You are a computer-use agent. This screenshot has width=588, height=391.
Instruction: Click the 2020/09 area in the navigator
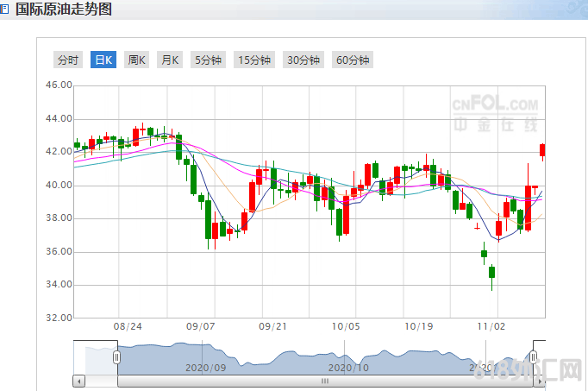click(x=205, y=367)
